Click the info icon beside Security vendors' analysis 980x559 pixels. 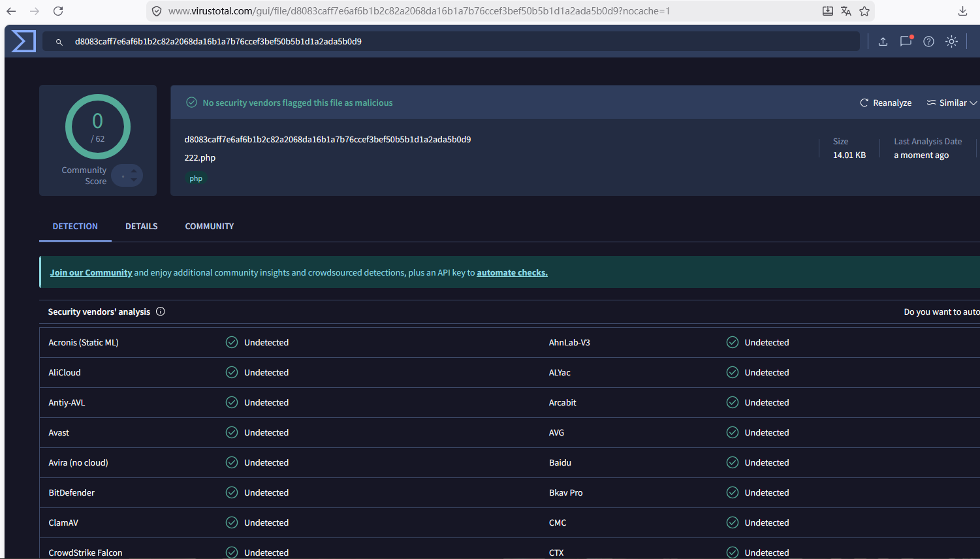point(161,311)
